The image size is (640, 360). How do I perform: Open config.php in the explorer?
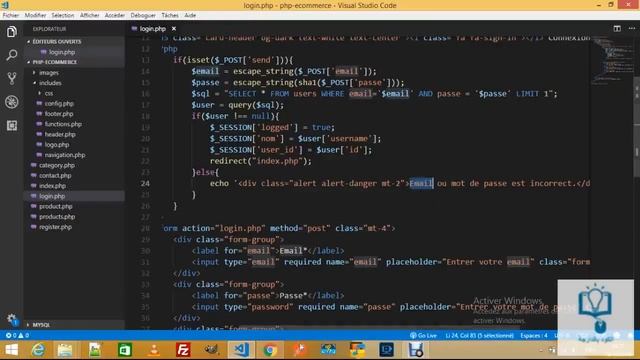tap(59, 103)
